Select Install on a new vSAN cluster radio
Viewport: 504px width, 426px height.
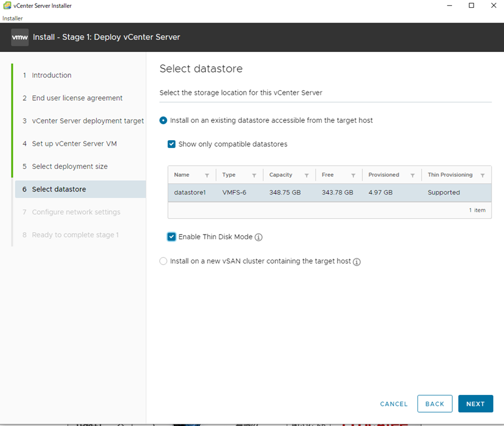(x=163, y=261)
